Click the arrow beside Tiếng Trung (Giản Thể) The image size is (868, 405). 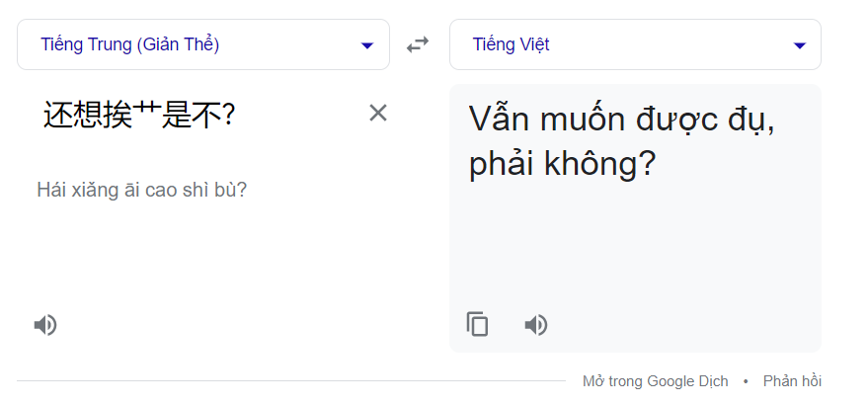[367, 45]
